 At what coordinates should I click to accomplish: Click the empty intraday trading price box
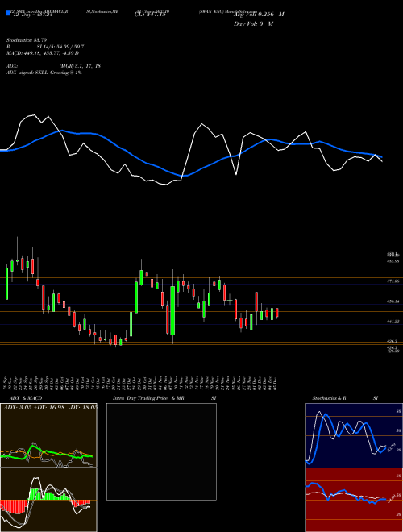[161, 451]
